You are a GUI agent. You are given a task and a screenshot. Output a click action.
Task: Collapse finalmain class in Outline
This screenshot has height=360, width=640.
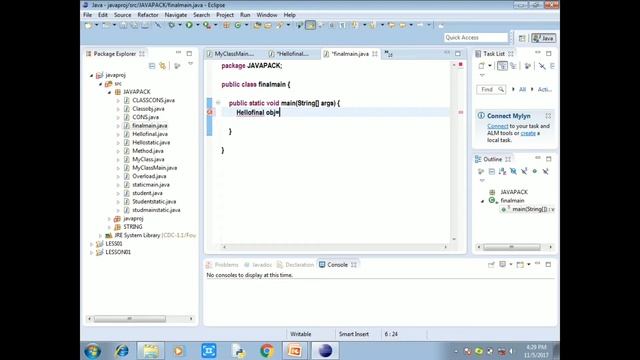tap(482, 201)
